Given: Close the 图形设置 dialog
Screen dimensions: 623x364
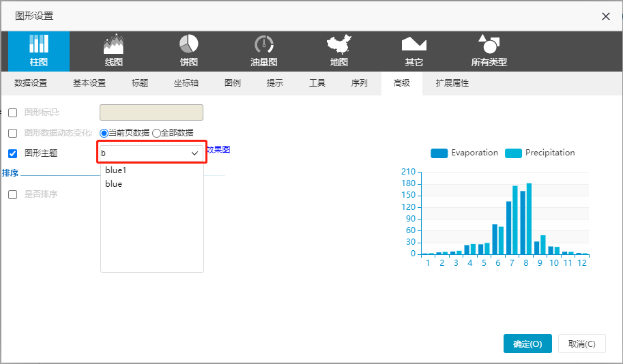Looking at the screenshot, I should click(x=605, y=16).
